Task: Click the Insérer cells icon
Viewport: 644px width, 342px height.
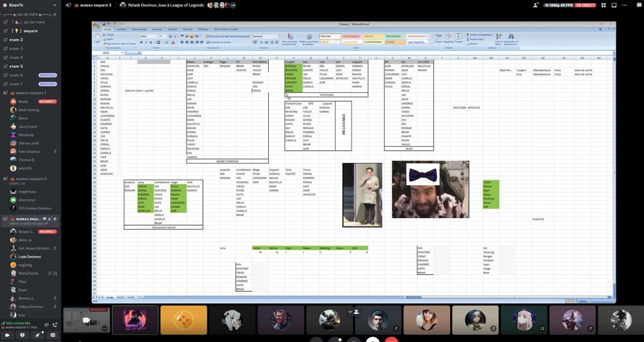Action: 438,36
